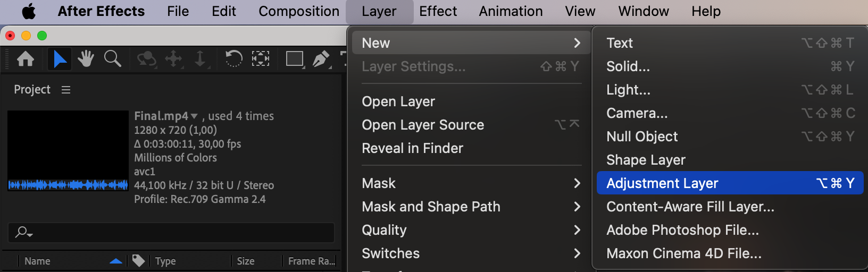Choose Adjustment Layer from the New submenu
This screenshot has width=868, height=272.
click(x=662, y=183)
